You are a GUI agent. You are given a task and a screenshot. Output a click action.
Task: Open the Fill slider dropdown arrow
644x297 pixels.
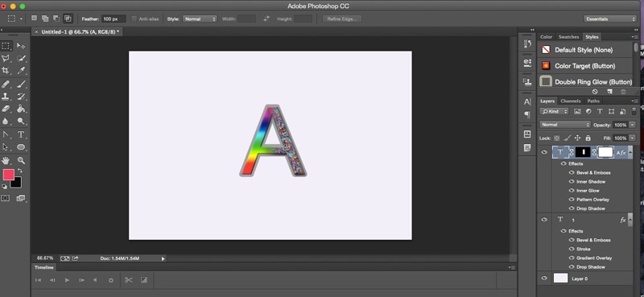click(632, 138)
